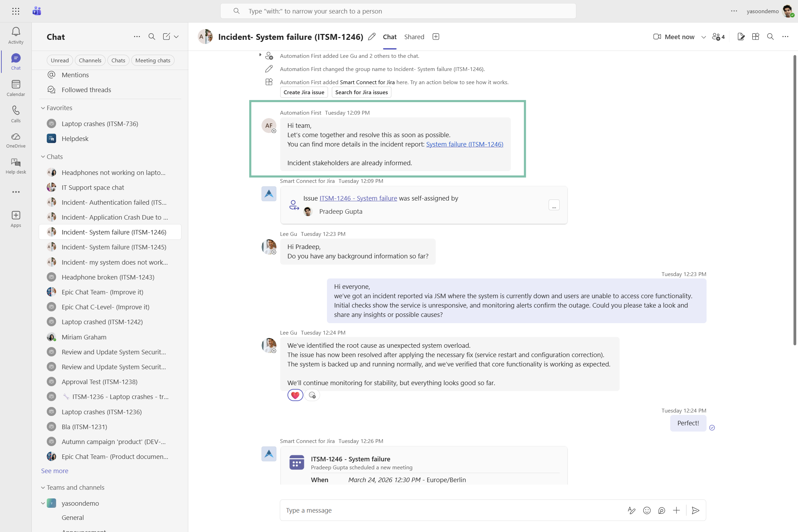Click the Type a message input field
The image size is (798, 532).
(x=450, y=510)
